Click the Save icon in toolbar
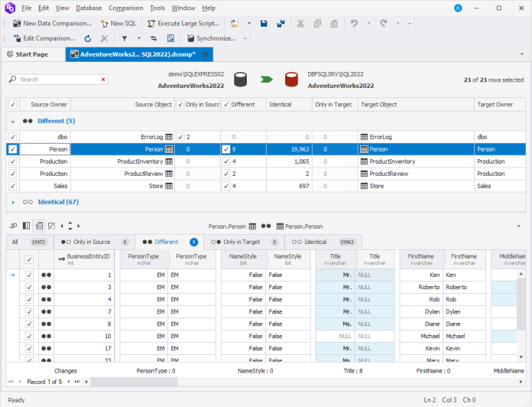Viewport: 532px width, 407px height. coord(263,24)
